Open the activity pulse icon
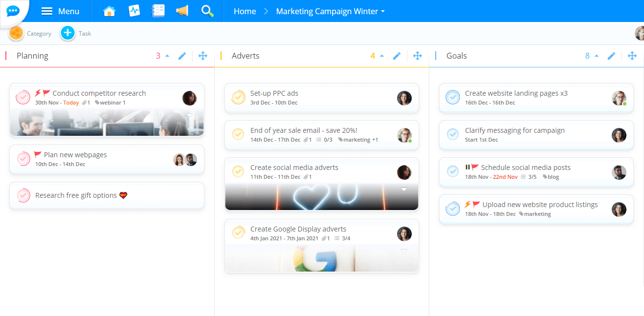The height and width of the screenshot is (316, 644). pyautogui.click(x=134, y=11)
